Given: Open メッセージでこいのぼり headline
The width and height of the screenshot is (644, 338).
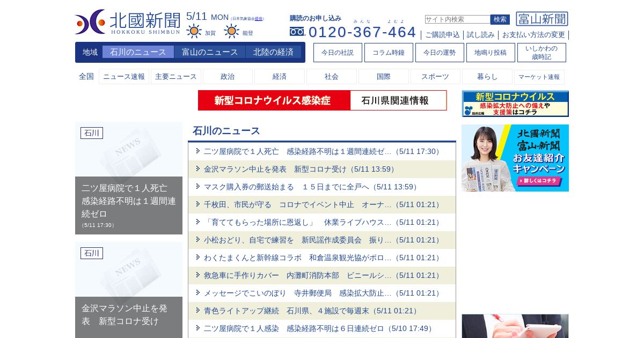Looking at the screenshot, I should coord(323,293).
